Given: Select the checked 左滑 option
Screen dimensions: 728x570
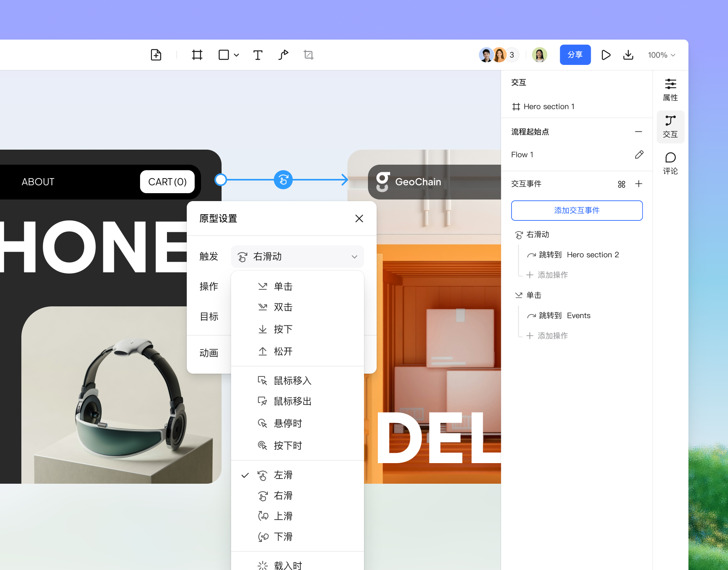Looking at the screenshot, I should 283,475.
